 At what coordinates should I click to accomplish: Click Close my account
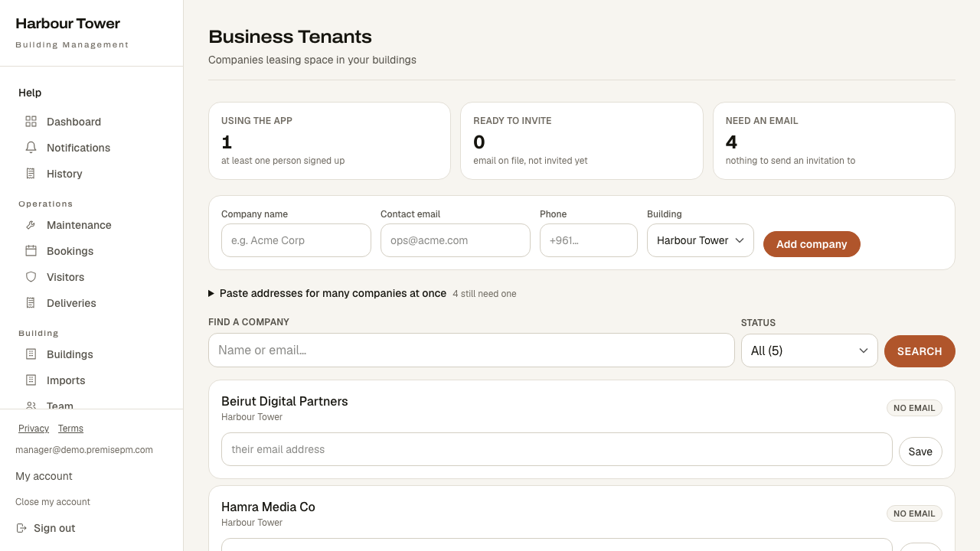tap(53, 502)
